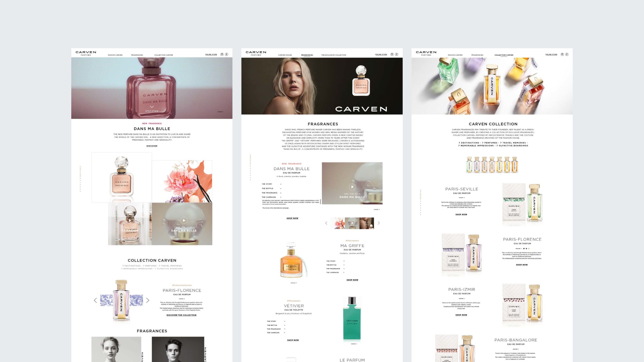
Task: Select underlined Collection Carven tab on Collection page
Action: [504, 55]
